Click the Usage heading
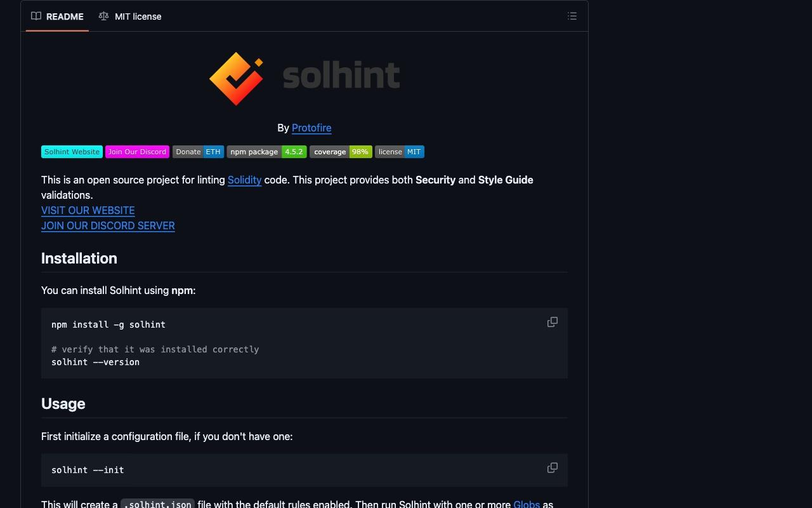Viewport: 812px width, 508px height. 63,404
